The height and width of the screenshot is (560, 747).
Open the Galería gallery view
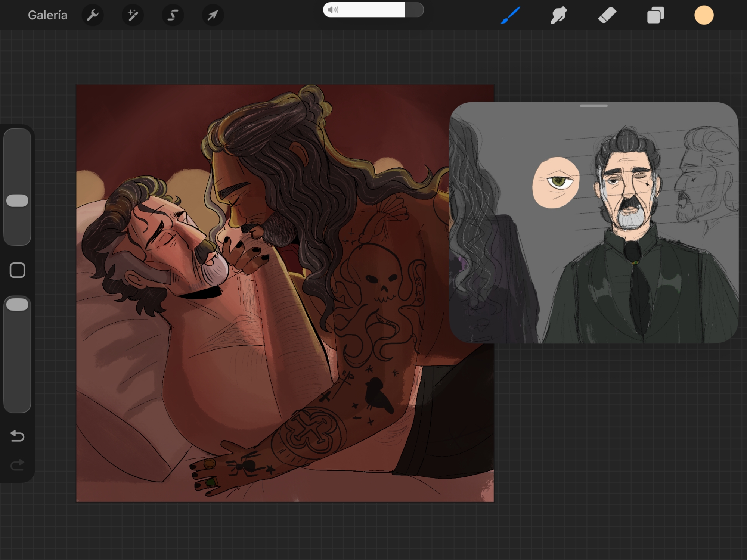(47, 15)
